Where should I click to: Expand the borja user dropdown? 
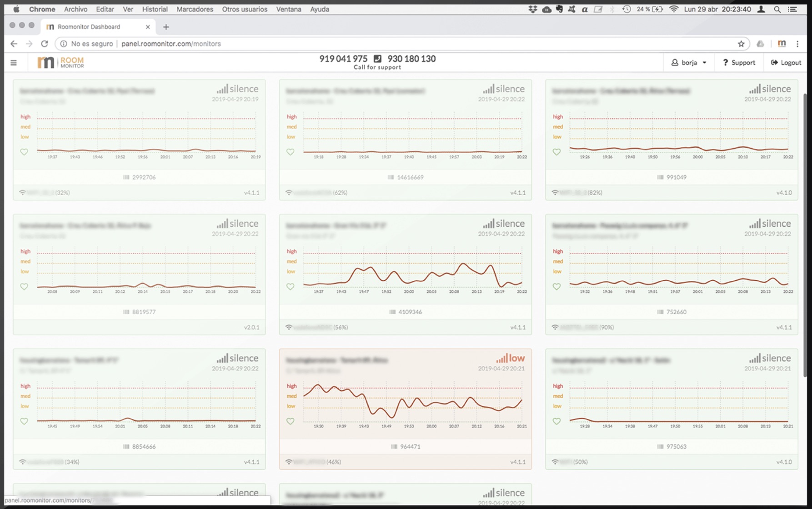coord(689,63)
